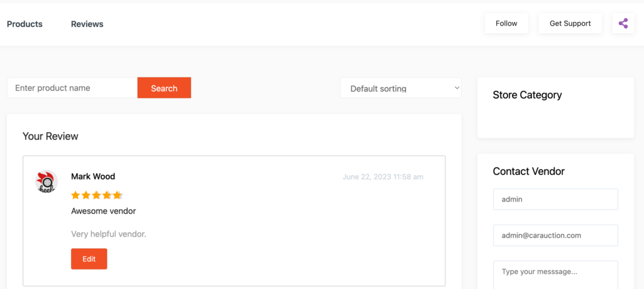644x289 pixels.
Task: Open the Default sorting dropdown
Action: [401, 88]
